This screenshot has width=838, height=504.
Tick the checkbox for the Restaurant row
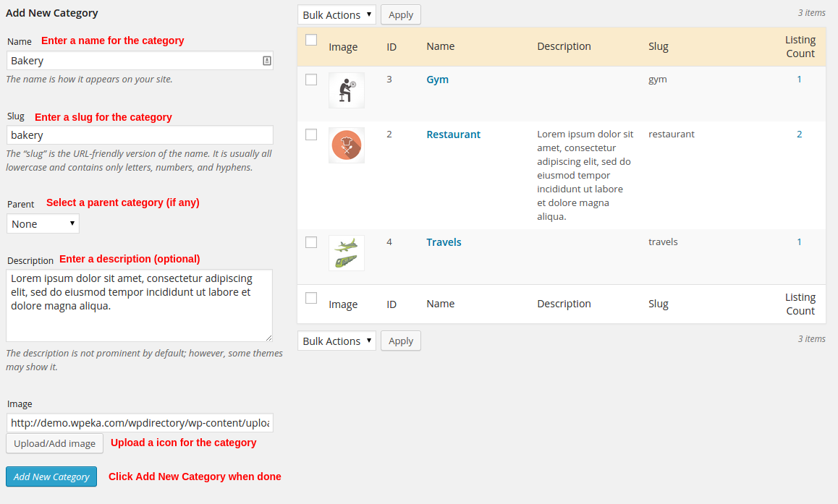click(x=311, y=134)
